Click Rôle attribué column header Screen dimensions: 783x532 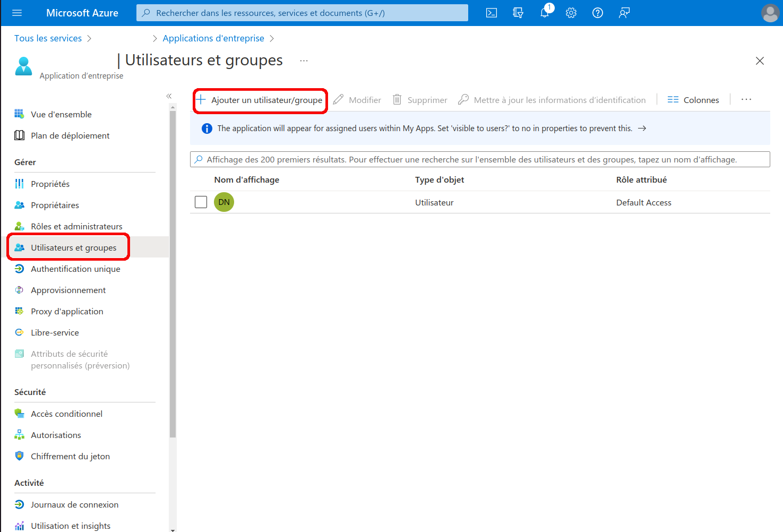click(641, 179)
